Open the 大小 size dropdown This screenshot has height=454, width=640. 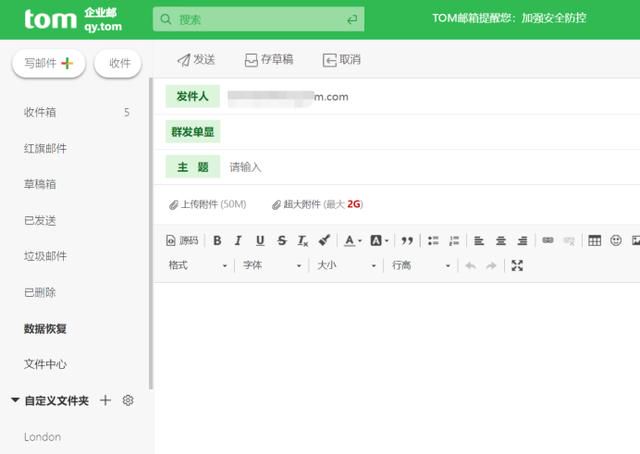347,266
